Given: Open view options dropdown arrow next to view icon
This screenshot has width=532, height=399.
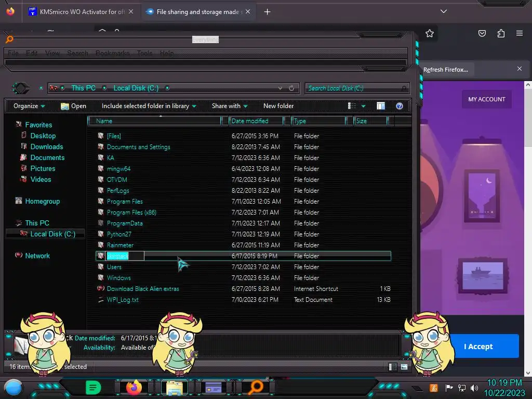Looking at the screenshot, I should click(363, 106).
